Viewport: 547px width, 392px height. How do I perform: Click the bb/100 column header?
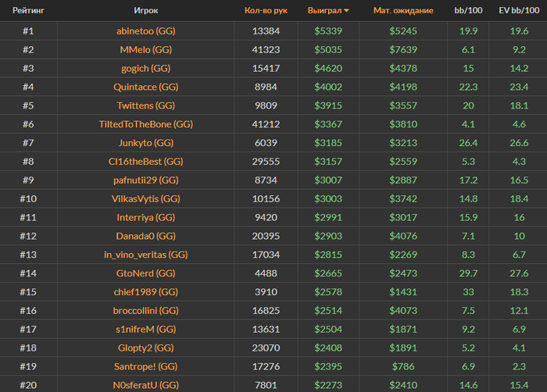pos(469,11)
